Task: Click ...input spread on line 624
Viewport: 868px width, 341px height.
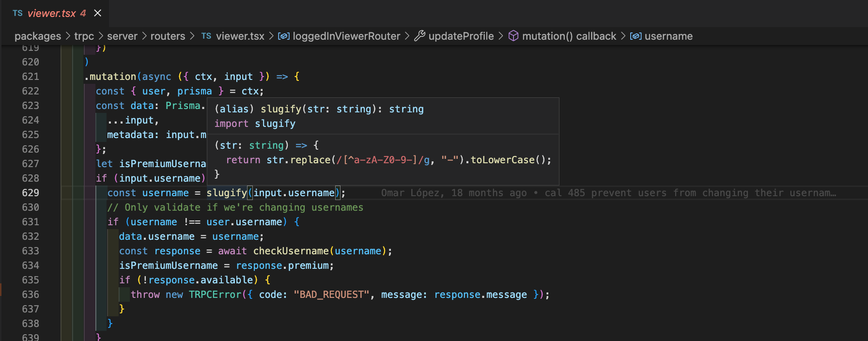Action: coord(130,120)
